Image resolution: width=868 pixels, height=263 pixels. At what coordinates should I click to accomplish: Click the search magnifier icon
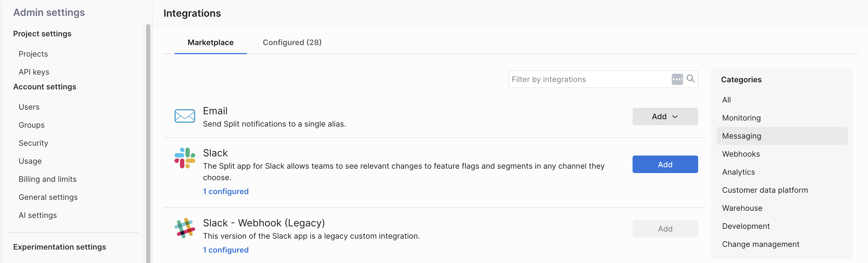(691, 79)
